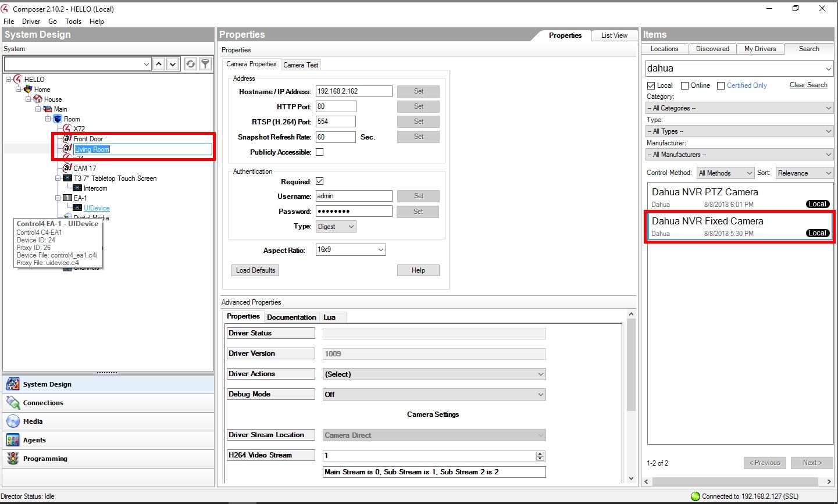The height and width of the screenshot is (504, 838).
Task: Open the Driver Actions dropdown
Action: [434, 374]
